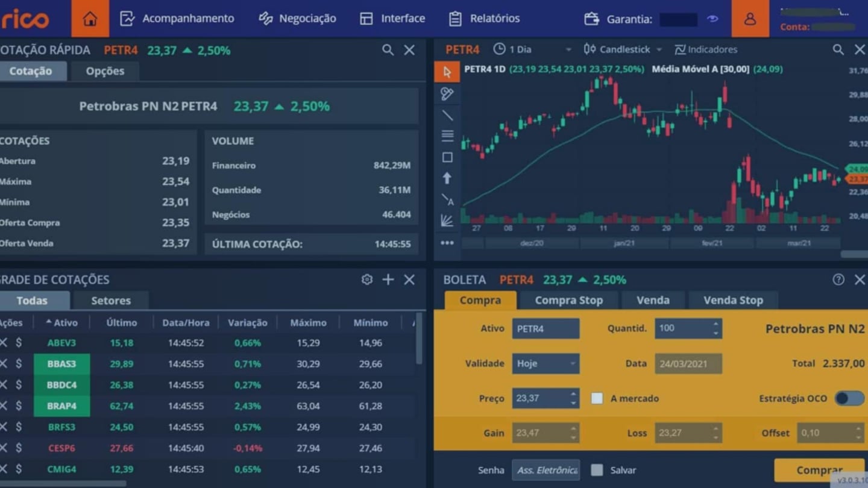Enable the 'A mercado' checkbox
This screenshot has height=488, width=868.
[597, 398]
